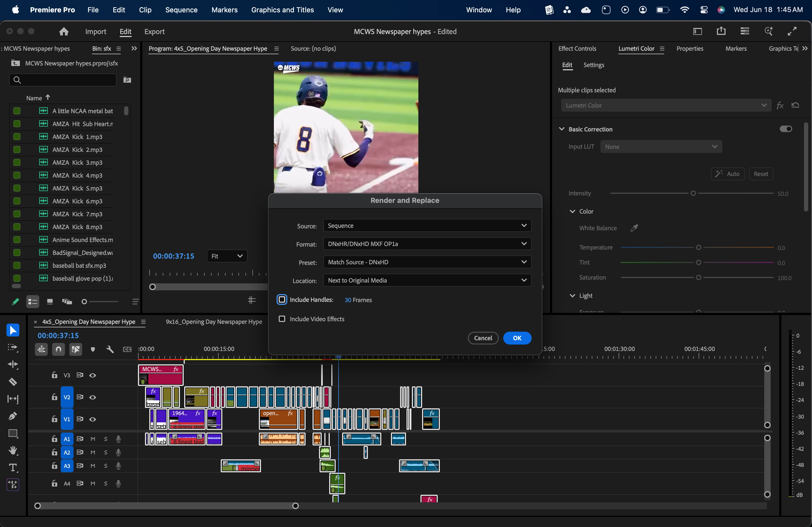Select the Hand tool

13,451
